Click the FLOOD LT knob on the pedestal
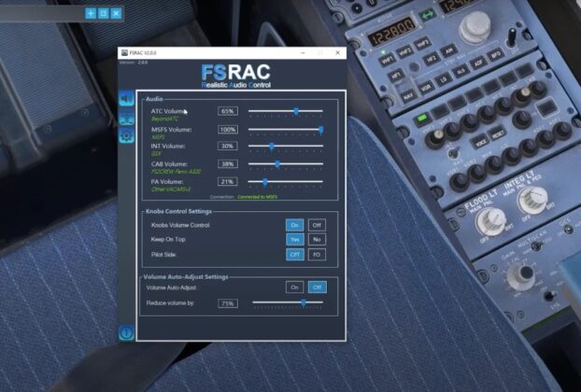The width and height of the screenshot is (581, 392). pyautogui.click(x=490, y=222)
